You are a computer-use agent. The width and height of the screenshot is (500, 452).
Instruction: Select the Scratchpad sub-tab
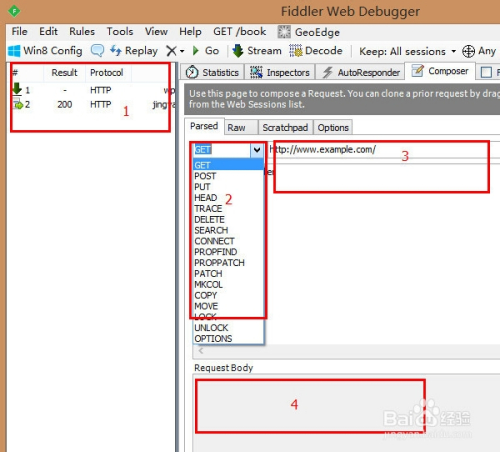click(x=285, y=127)
